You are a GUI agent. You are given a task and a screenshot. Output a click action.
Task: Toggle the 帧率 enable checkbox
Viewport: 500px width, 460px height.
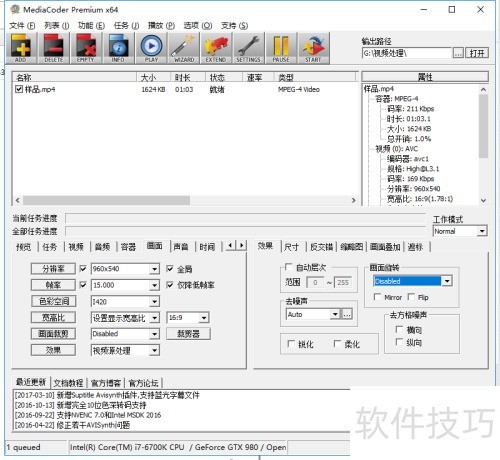[83, 285]
